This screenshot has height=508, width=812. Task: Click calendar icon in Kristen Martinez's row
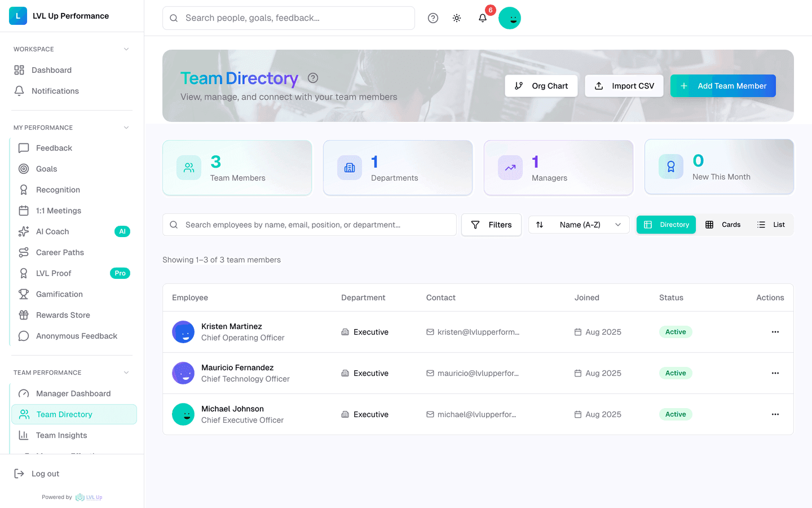[578, 332]
